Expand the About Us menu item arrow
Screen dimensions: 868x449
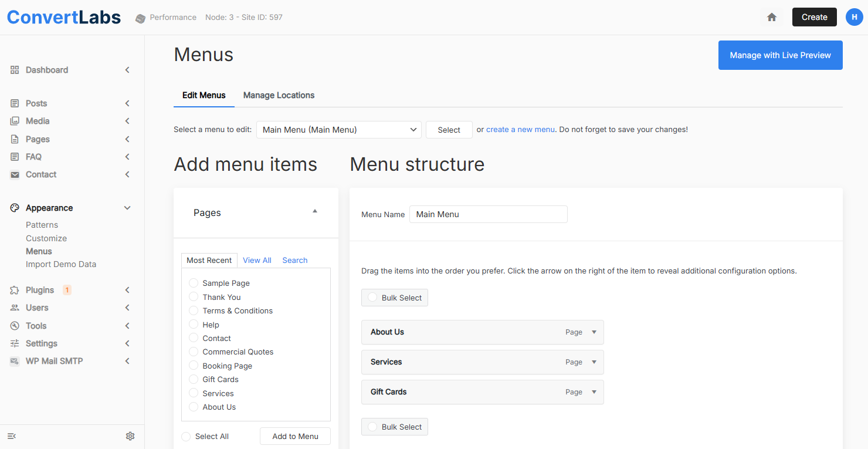click(594, 332)
